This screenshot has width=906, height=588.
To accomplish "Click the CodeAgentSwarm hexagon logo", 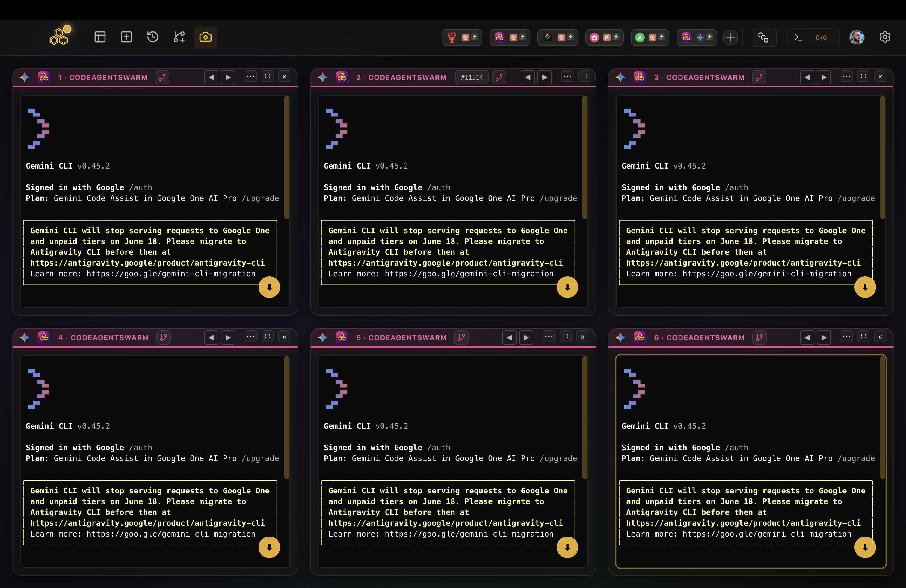I will (59, 37).
